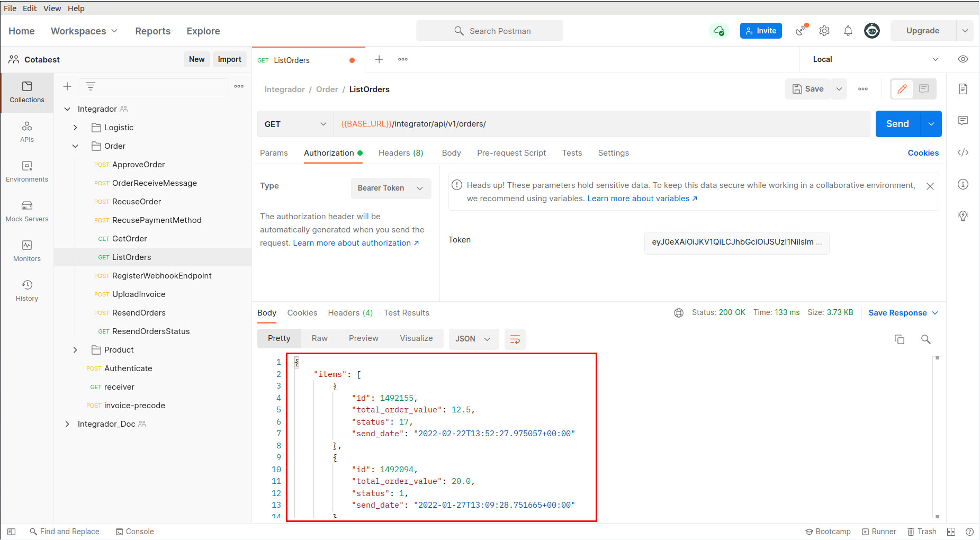Open the documentation icon in right sidebar
This screenshot has height=540, width=980.
963,89
